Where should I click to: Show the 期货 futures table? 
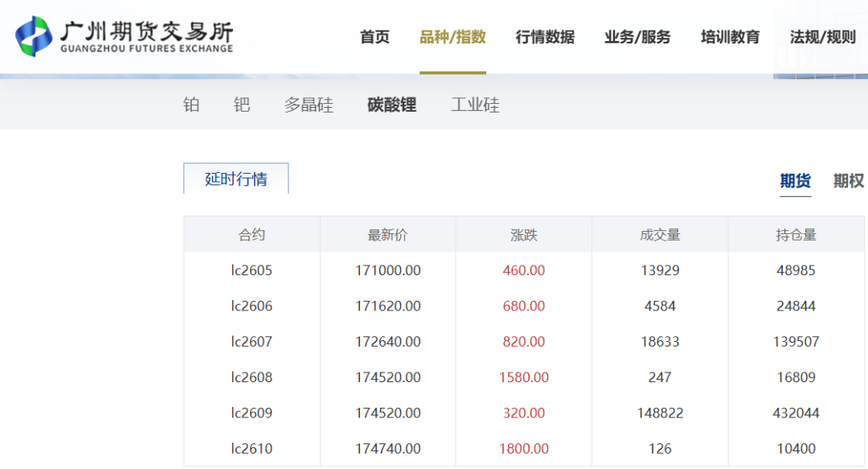(795, 181)
